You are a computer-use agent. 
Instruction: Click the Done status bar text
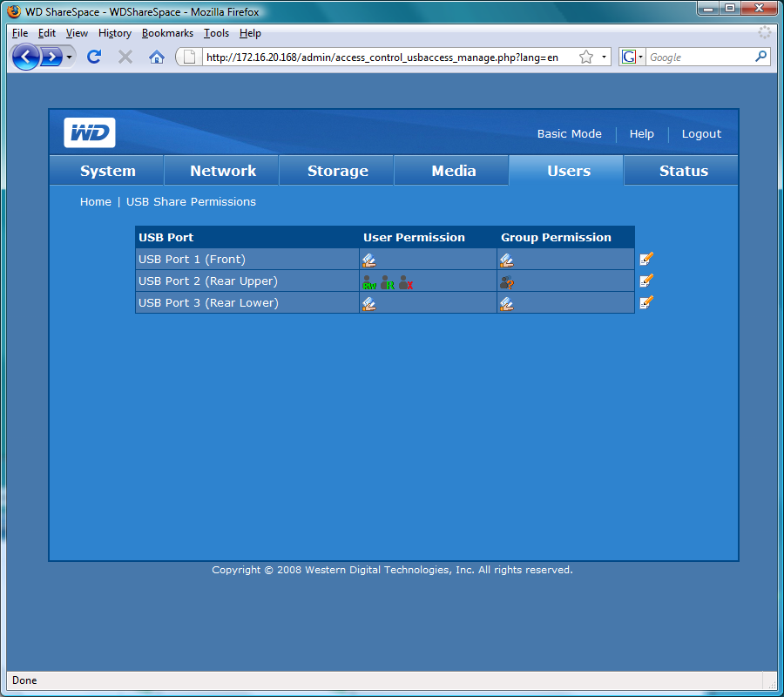[24, 680]
